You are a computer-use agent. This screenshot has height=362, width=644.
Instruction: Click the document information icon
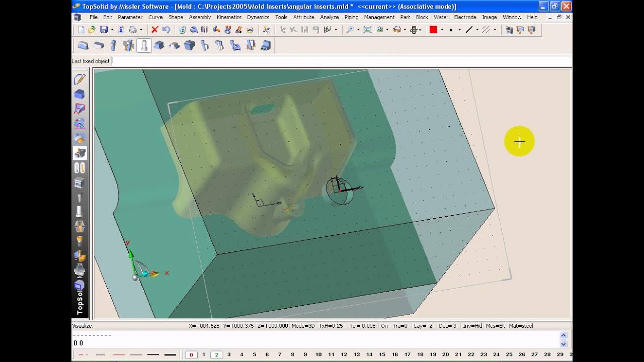pyautogui.click(x=121, y=30)
